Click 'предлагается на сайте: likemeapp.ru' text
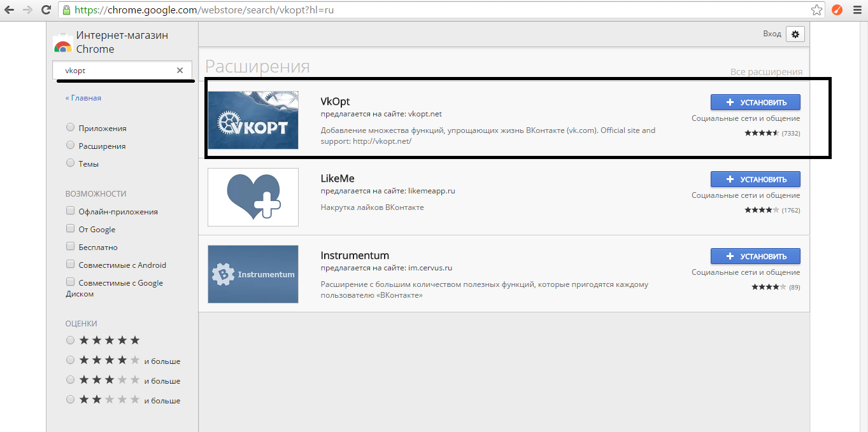This screenshot has height=432, width=868. 388,191
